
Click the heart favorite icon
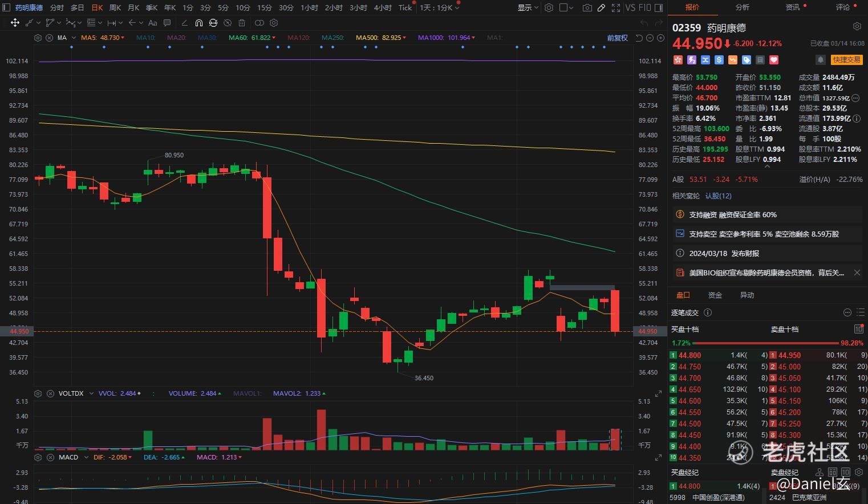[x=774, y=59]
